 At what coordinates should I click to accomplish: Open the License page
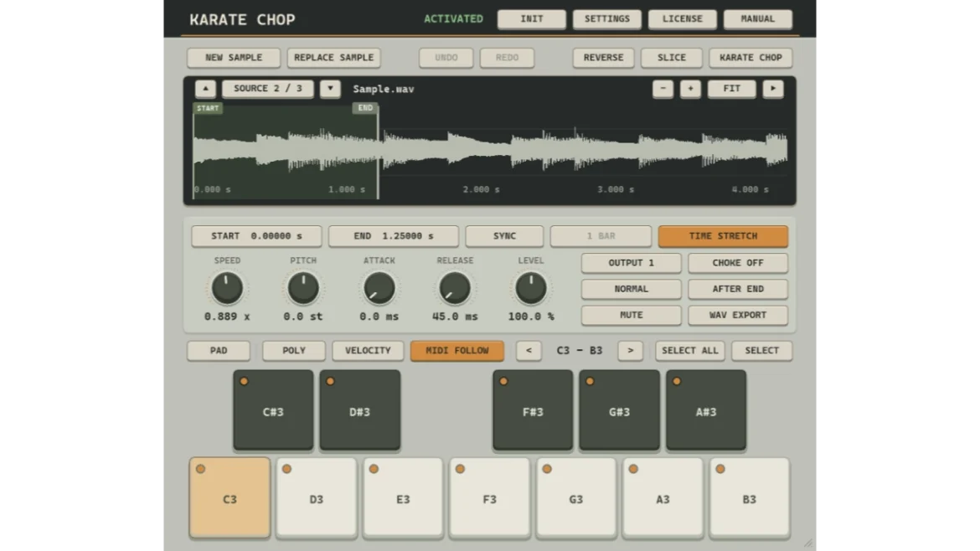click(683, 18)
